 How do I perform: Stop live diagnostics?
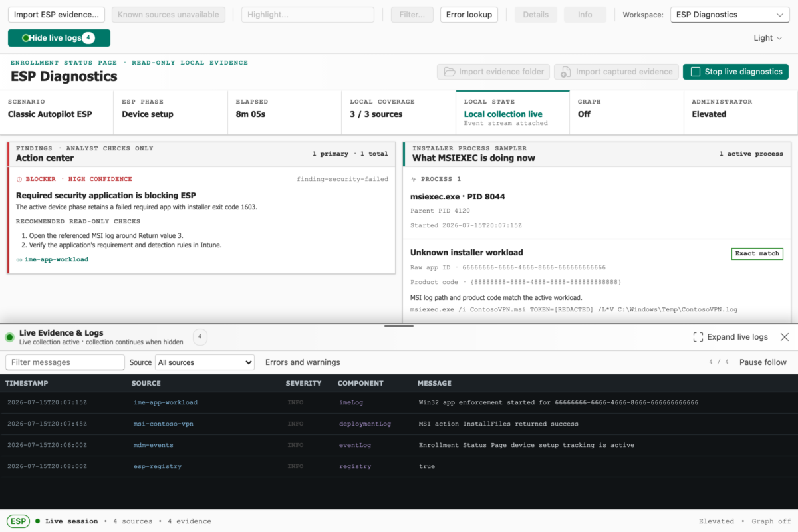pos(735,72)
